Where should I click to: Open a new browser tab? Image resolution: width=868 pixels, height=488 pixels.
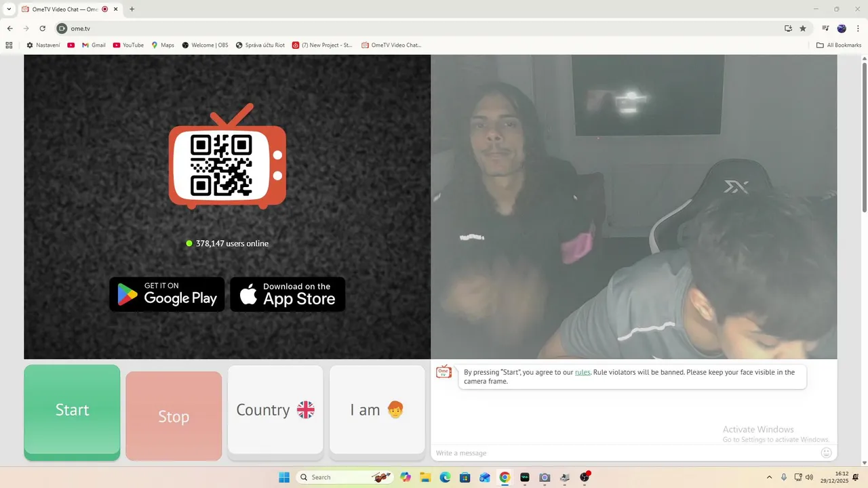(x=132, y=9)
